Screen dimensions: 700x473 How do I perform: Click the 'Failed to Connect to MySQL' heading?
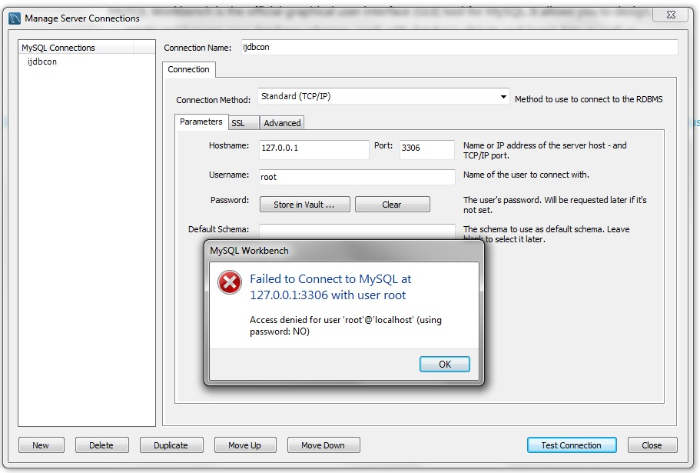pyautogui.click(x=330, y=286)
